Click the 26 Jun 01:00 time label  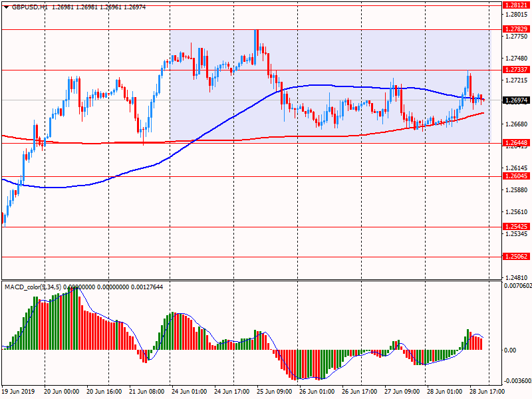pos(317,391)
